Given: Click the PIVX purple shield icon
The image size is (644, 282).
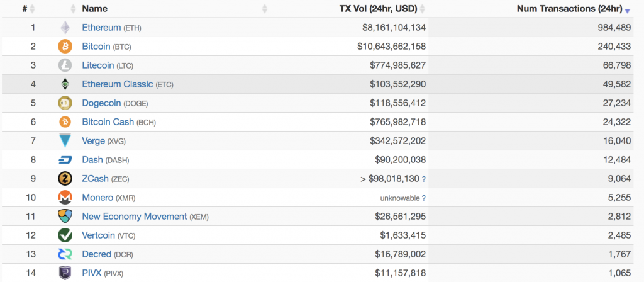Looking at the screenshot, I should [x=65, y=273].
